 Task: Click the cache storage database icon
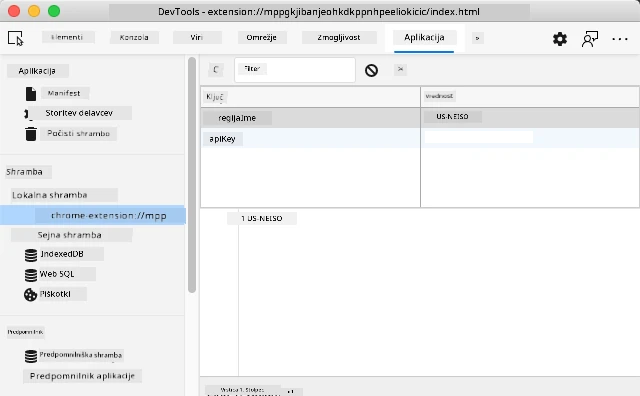31,356
